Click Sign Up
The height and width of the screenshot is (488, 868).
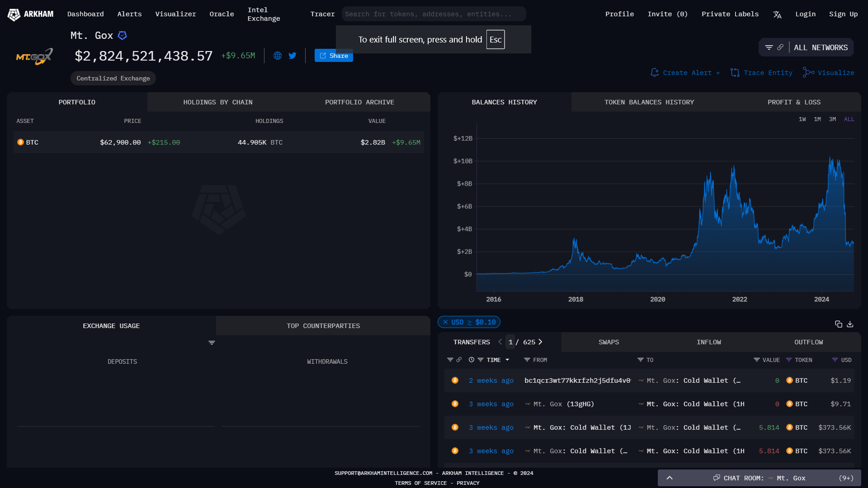[x=843, y=14]
